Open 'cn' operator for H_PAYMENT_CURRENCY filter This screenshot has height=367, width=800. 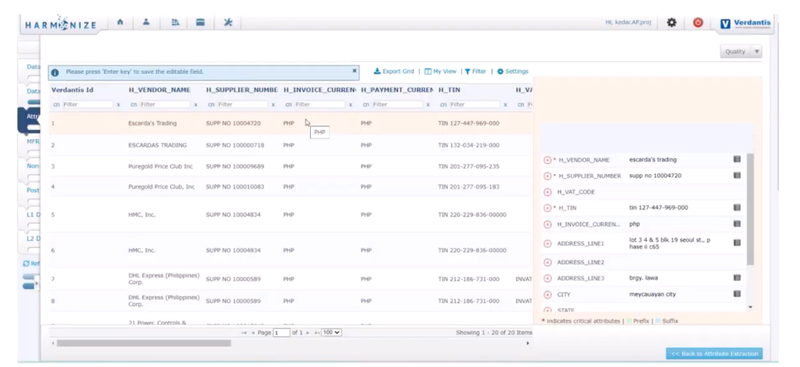click(366, 105)
